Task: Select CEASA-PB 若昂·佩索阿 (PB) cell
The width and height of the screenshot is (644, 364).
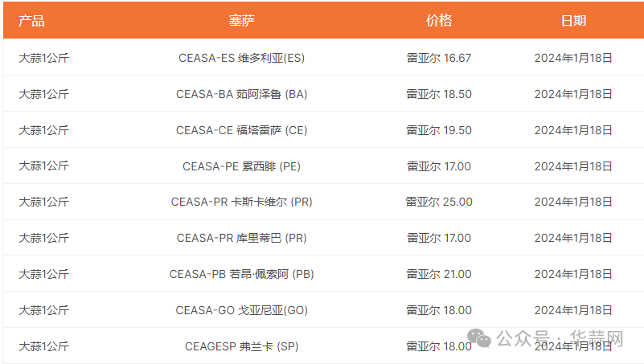Action: [x=241, y=274]
